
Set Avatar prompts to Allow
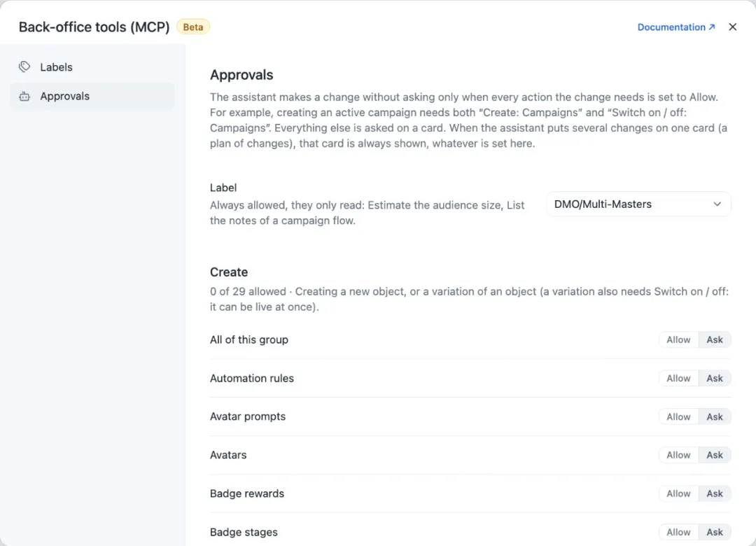pyautogui.click(x=678, y=416)
